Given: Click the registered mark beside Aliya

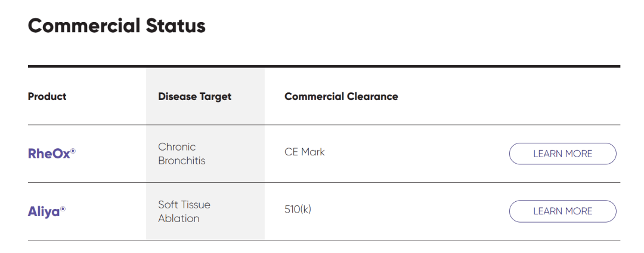Looking at the screenshot, I should pos(63,209).
